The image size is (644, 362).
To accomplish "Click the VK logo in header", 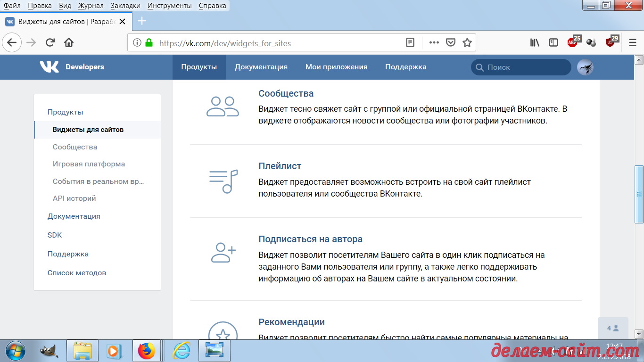I will tap(49, 67).
